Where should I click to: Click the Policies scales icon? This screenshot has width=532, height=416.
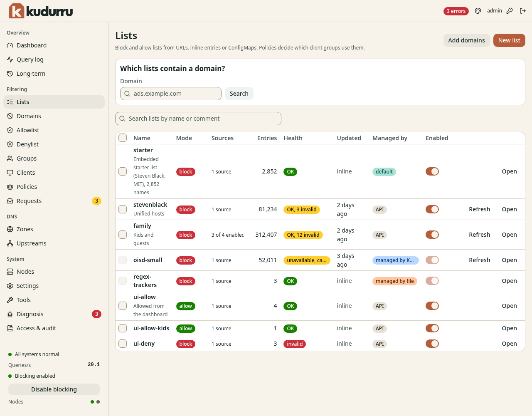click(x=10, y=187)
